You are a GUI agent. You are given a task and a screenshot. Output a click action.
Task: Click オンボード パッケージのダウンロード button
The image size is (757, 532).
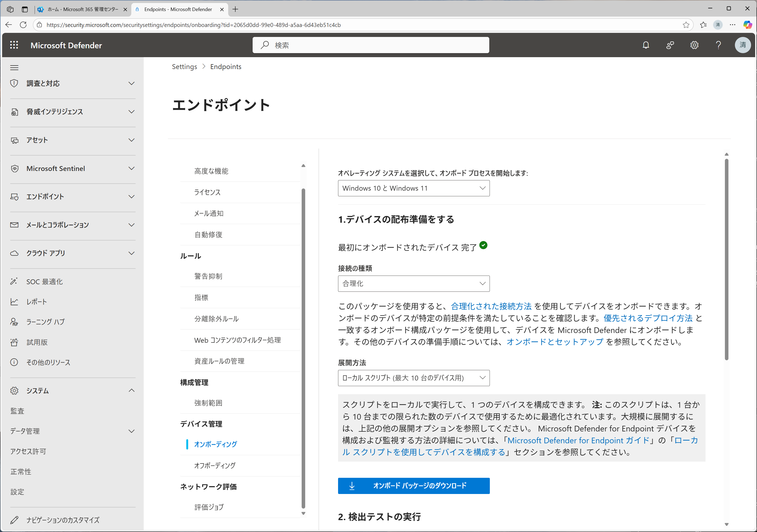click(414, 486)
